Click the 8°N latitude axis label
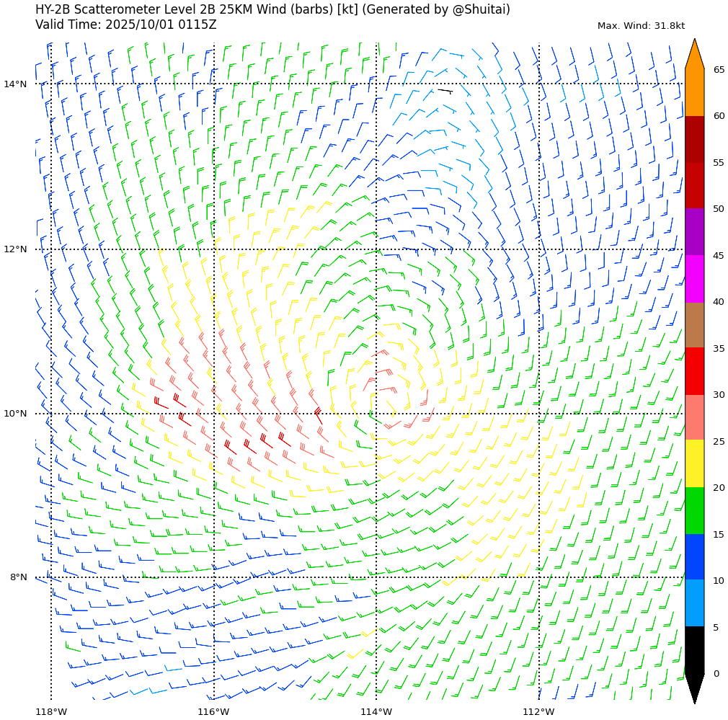The height and width of the screenshot is (720, 728). click(18, 577)
